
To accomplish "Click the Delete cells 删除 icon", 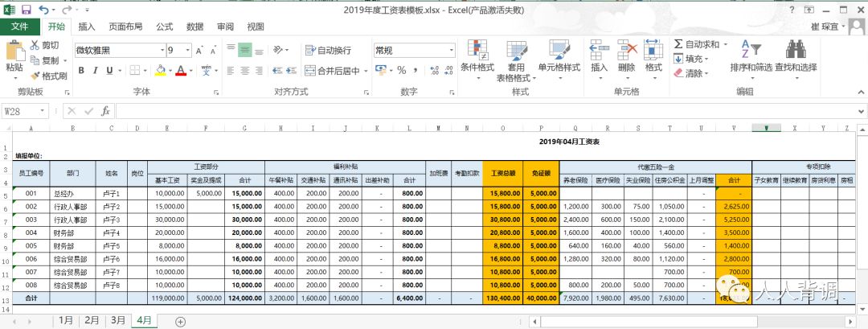I will coord(627,49).
